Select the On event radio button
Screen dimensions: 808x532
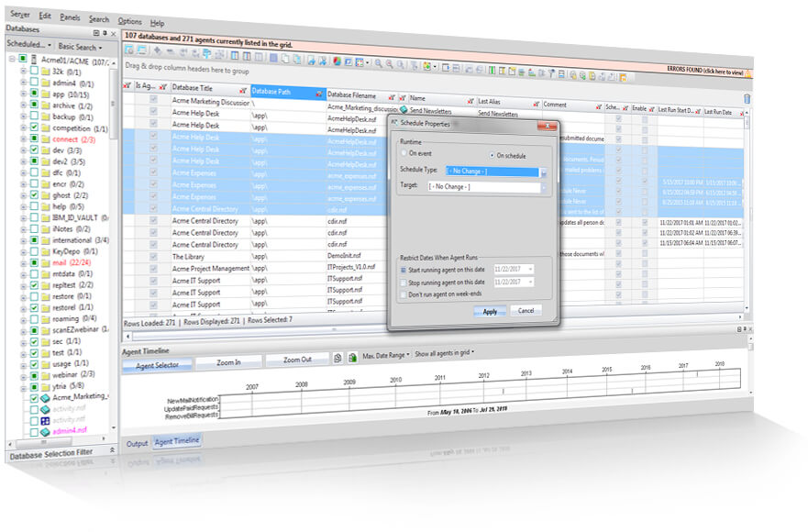[404, 153]
